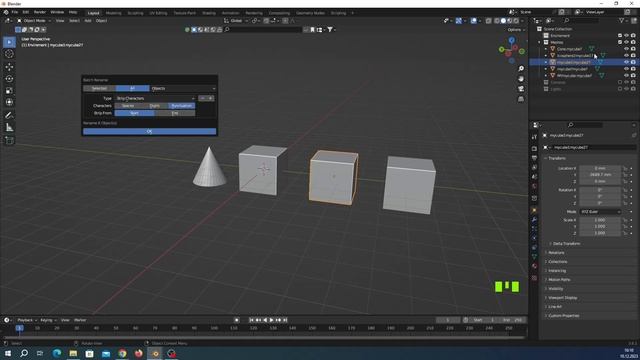The width and height of the screenshot is (640, 360).
Task: Open File Explorer from the taskbar
Action: tap(73, 353)
